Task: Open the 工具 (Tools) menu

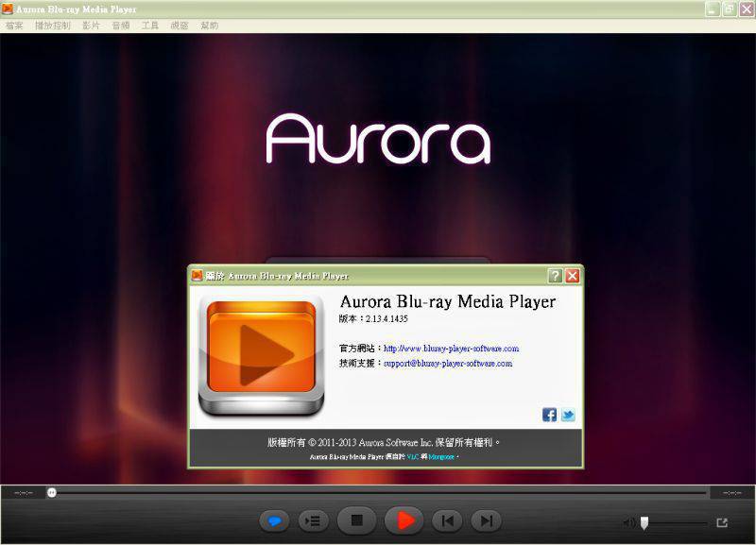Action: pos(150,26)
